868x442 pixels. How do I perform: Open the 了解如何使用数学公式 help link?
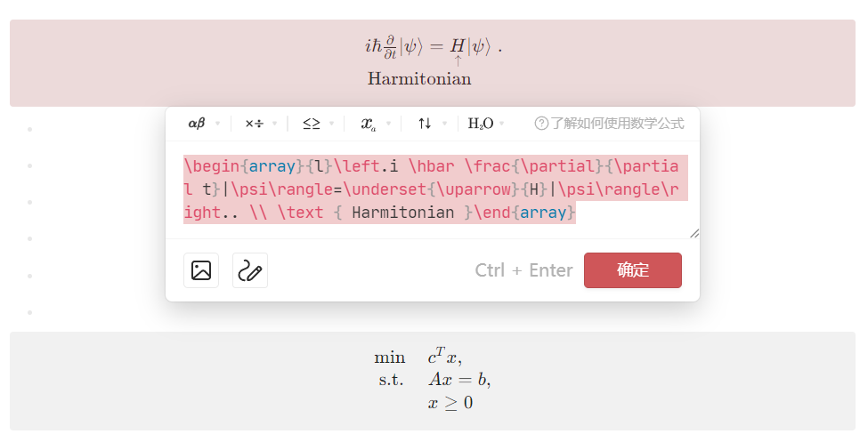(x=617, y=124)
